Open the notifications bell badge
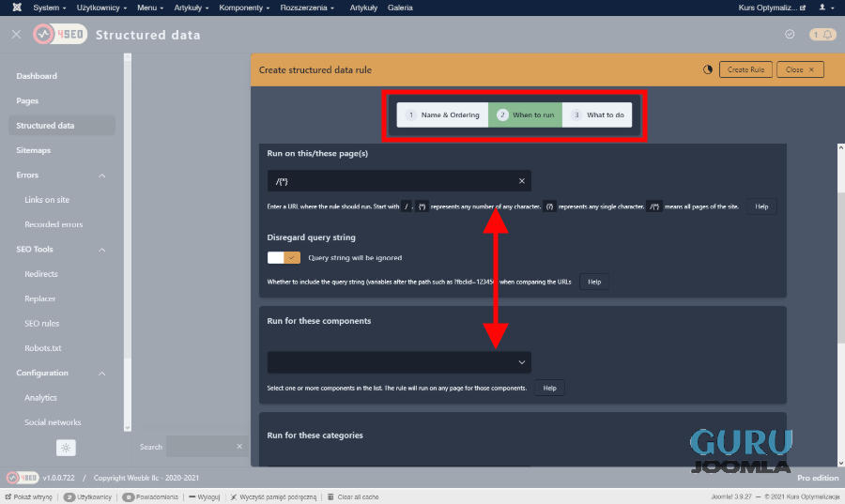This screenshot has width=845, height=504. click(822, 35)
